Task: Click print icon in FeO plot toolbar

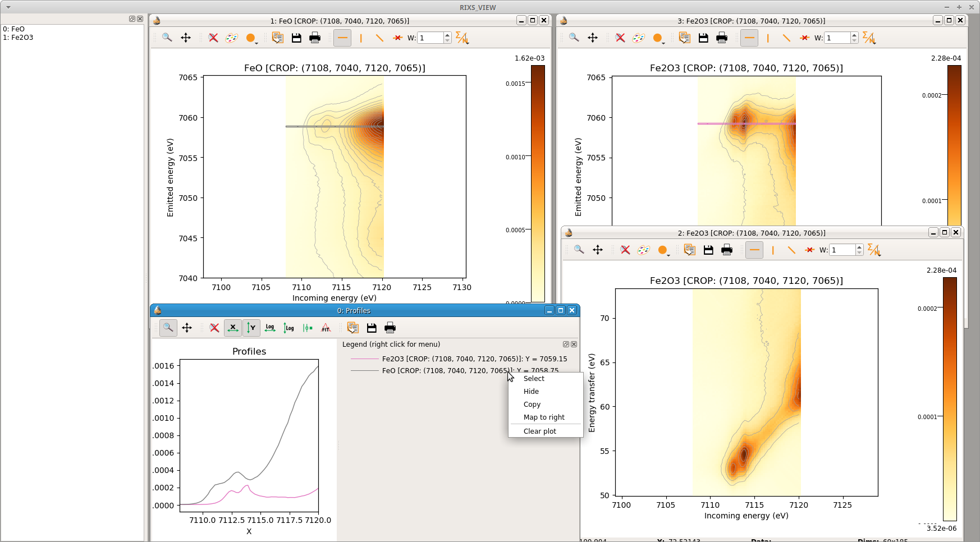Action: 315,38
